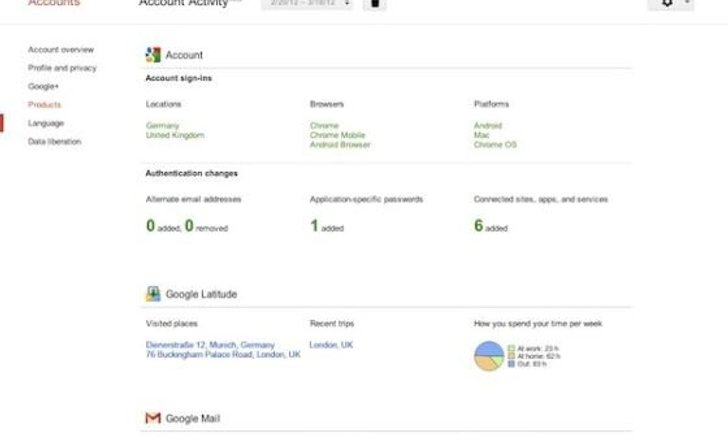Open Account overview in sidebar
This screenshot has height=437, width=728.
pyautogui.click(x=61, y=50)
